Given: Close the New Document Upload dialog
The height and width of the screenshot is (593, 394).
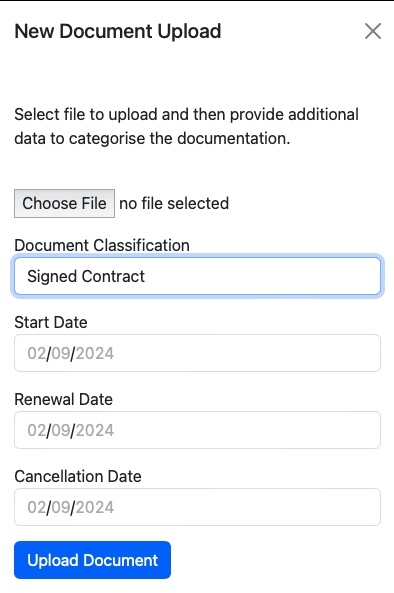Looking at the screenshot, I should [x=373, y=31].
